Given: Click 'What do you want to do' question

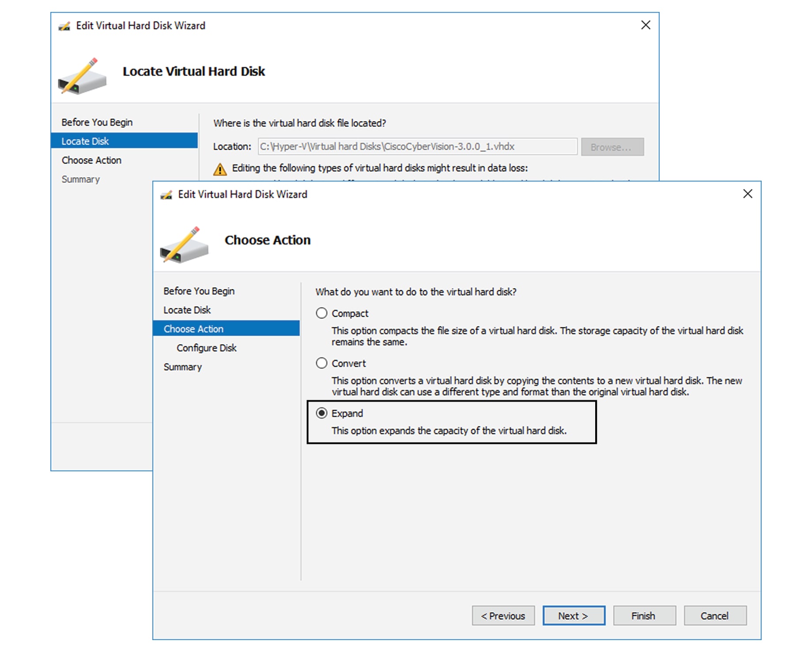Looking at the screenshot, I should click(416, 292).
